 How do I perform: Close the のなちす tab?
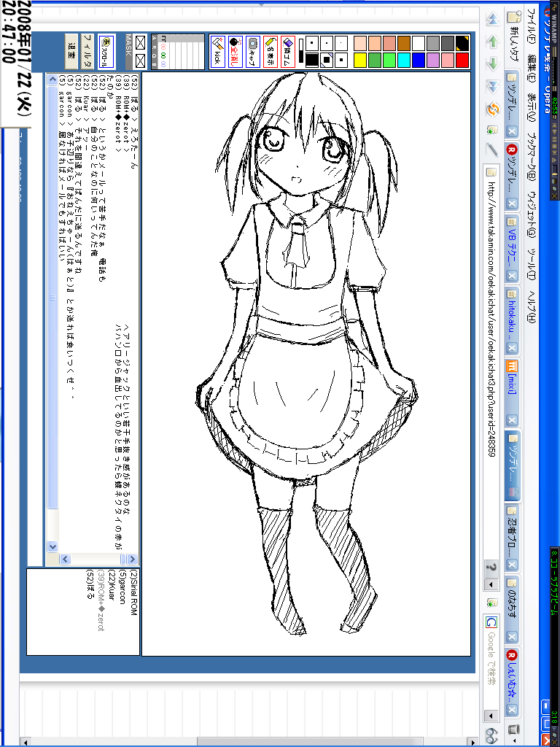click(x=512, y=637)
